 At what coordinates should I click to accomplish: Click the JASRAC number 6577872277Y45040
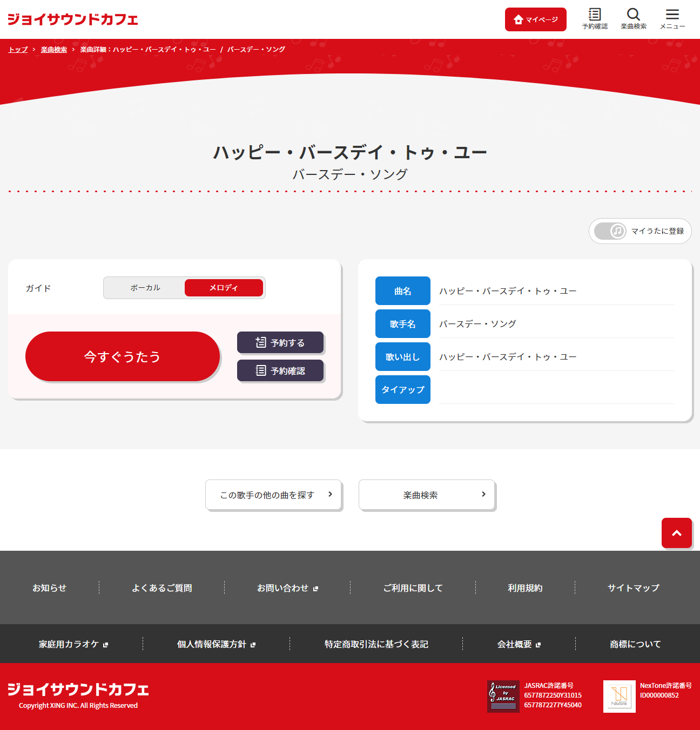click(x=553, y=705)
